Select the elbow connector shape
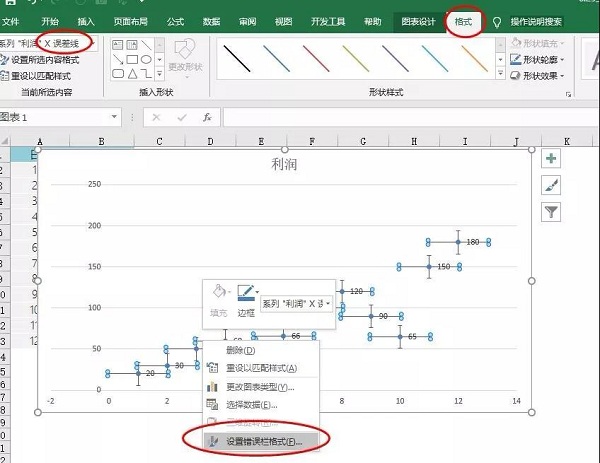Image resolution: width=600 pixels, height=463 pixels. pos(146,73)
